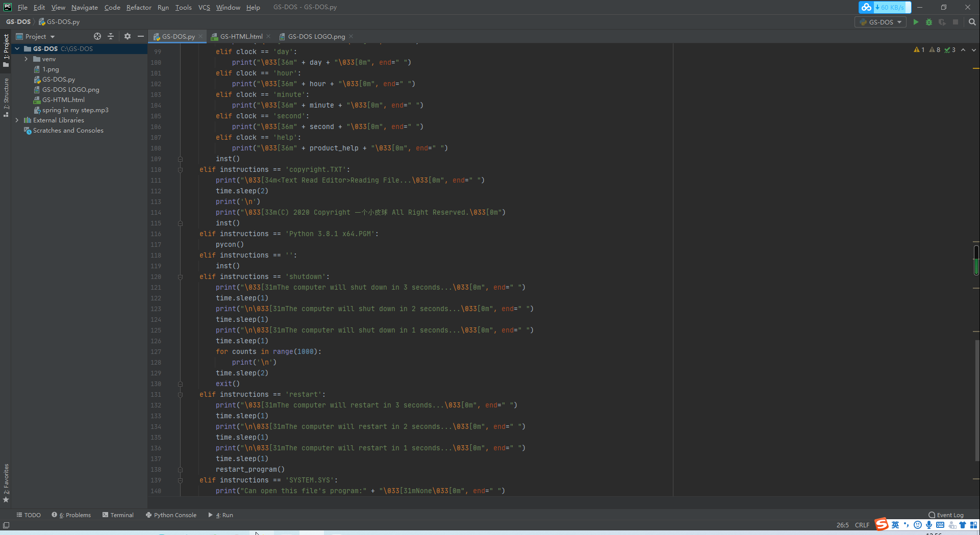Toggle tool window quick access button

click(6, 525)
